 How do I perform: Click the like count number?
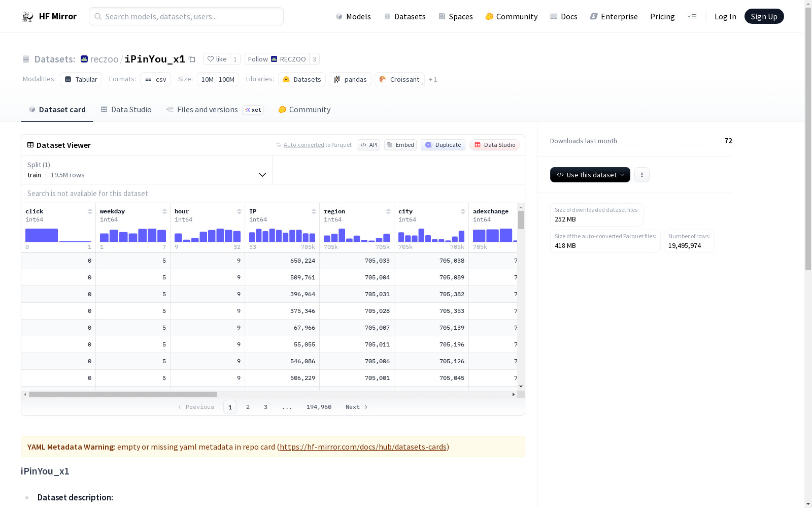coord(235,59)
